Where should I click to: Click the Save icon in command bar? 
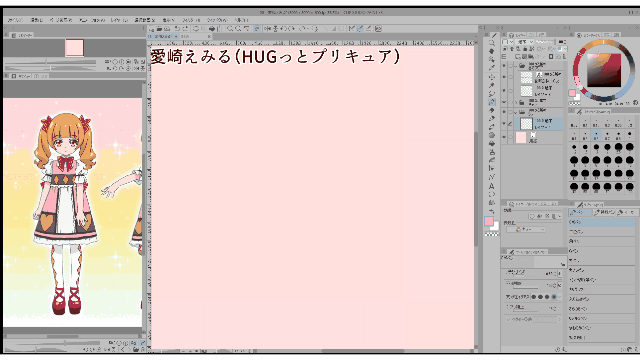coord(167,29)
